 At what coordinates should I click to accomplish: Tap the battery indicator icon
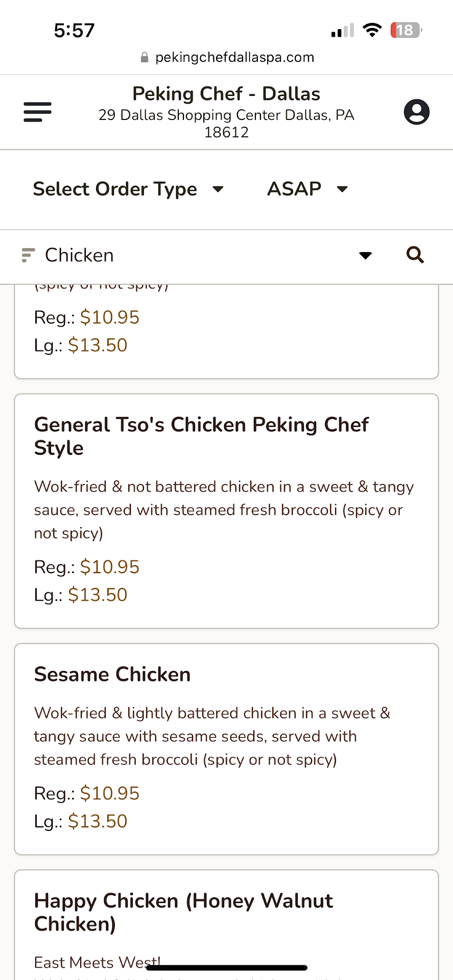406,30
